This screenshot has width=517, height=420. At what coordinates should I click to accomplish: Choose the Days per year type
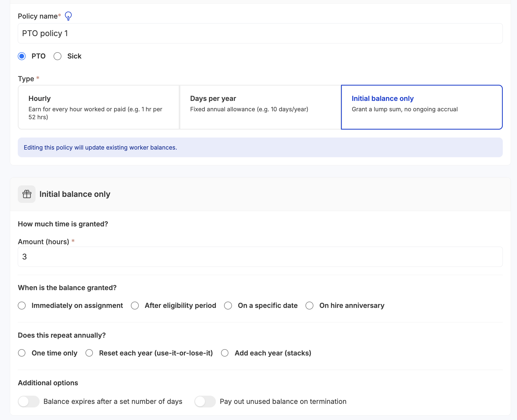[260, 107]
